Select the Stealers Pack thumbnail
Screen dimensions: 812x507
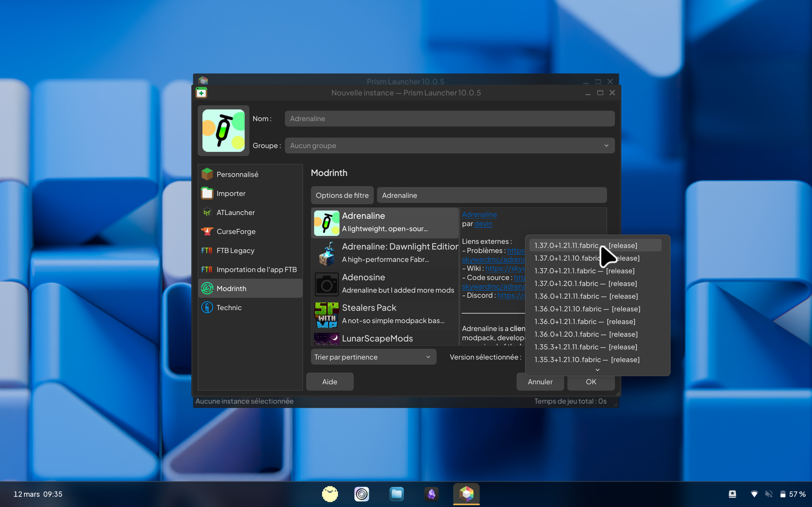click(327, 315)
